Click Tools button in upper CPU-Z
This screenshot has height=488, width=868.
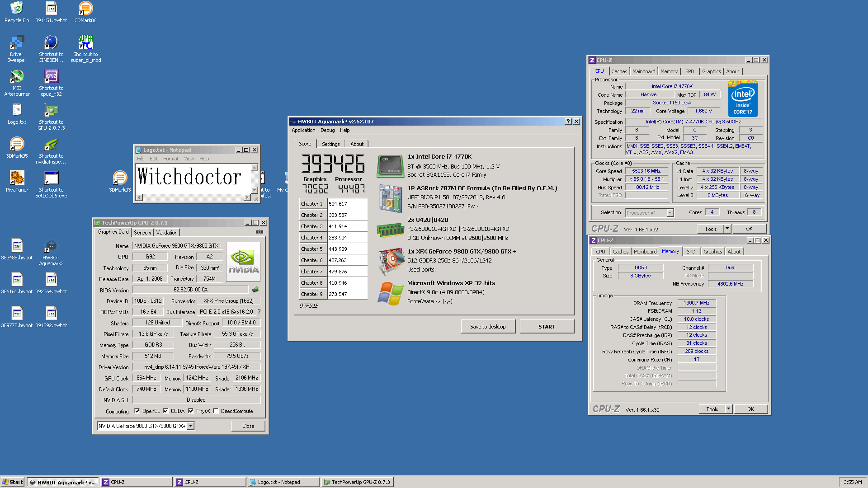tap(711, 229)
